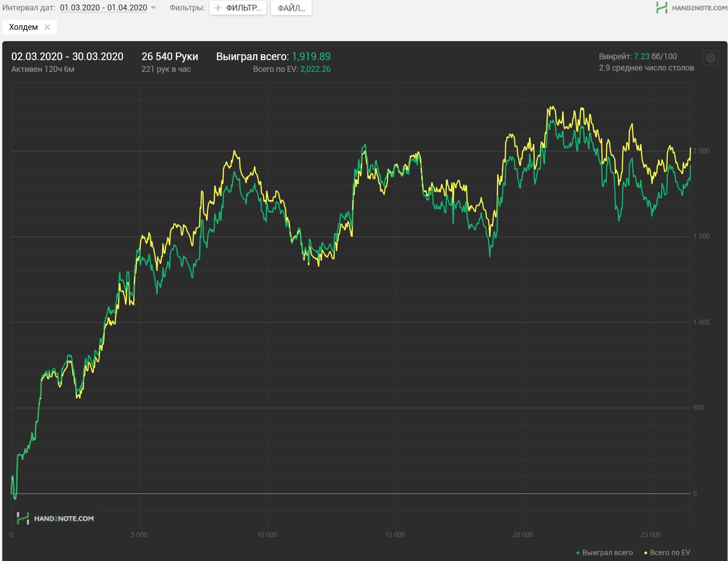Click the 02.03.2020 - 30.03.2020 period label
The image size is (728, 561).
[x=67, y=57]
